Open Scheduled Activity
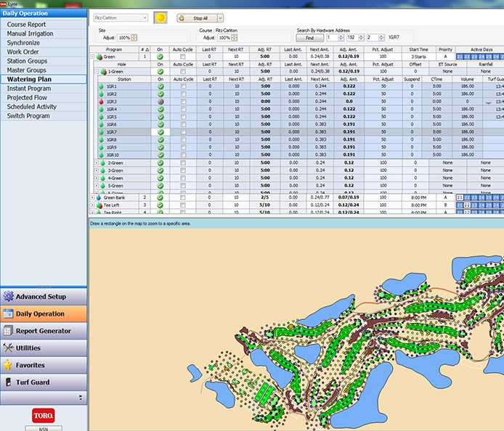Viewport: 504px width, 431px height. click(44, 107)
